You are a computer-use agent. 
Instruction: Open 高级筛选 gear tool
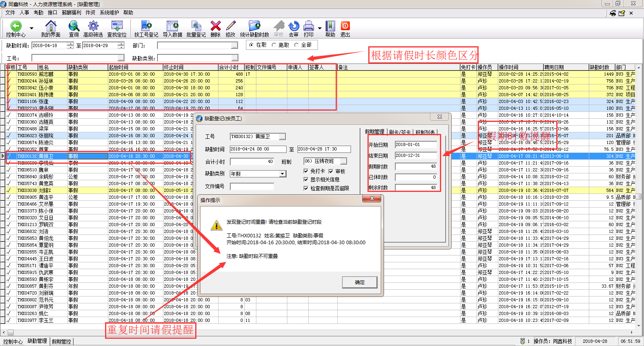click(93, 29)
